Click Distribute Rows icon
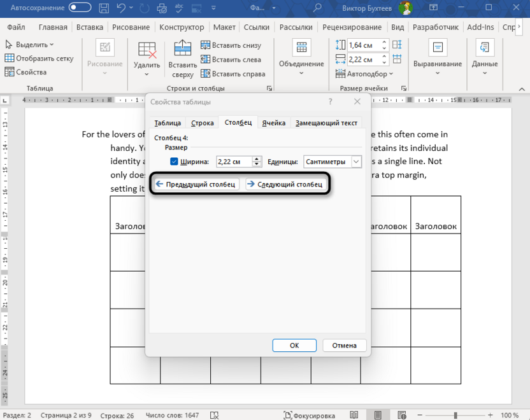530x420 pixels. pyautogui.click(x=397, y=45)
